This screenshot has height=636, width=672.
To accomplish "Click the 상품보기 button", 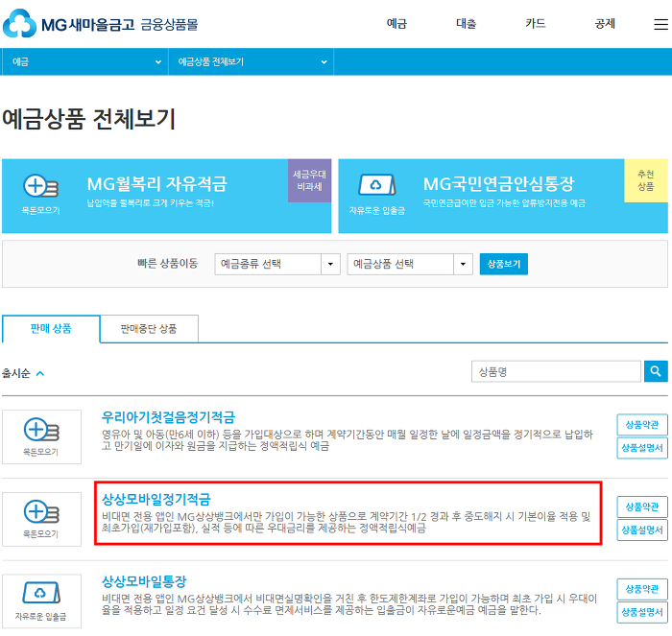I will point(504,264).
